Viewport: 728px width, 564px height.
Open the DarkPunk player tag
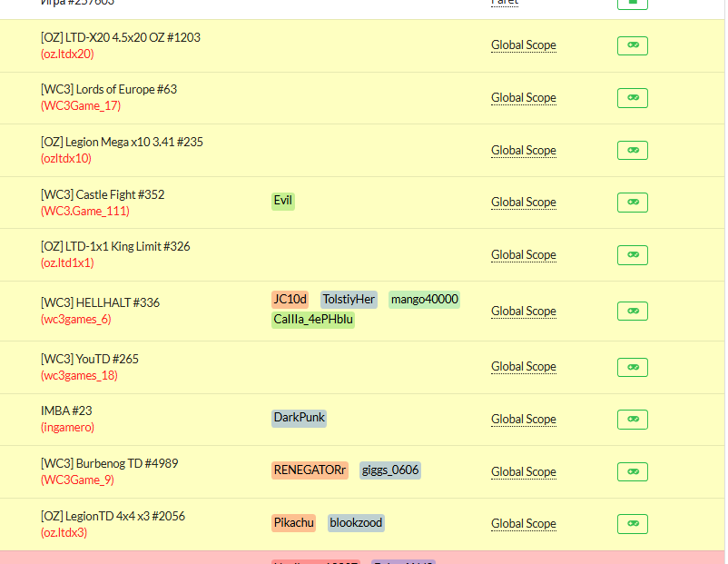[x=299, y=418]
